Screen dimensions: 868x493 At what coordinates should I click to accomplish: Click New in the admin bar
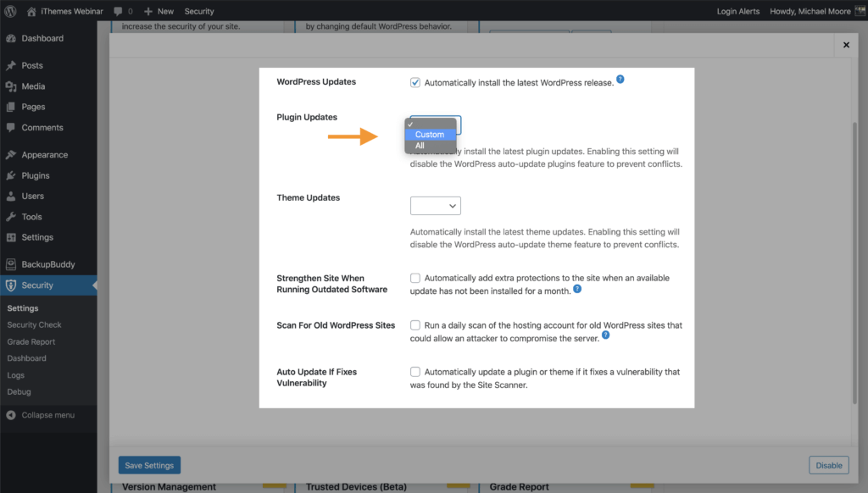click(165, 11)
